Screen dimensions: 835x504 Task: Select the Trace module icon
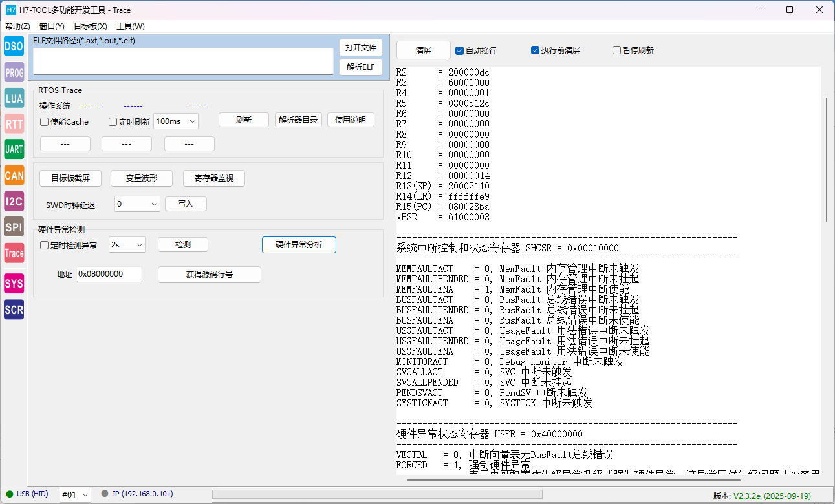(x=14, y=253)
